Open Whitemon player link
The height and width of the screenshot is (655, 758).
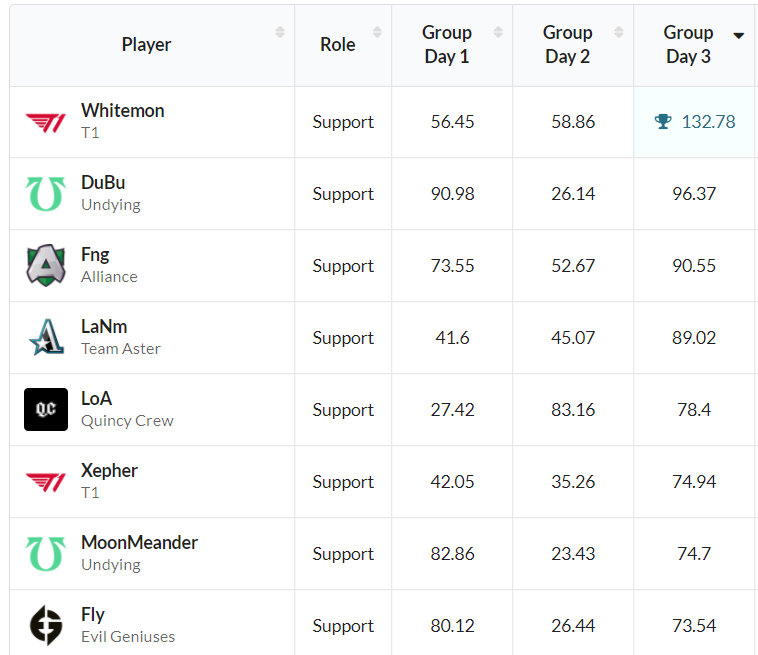tap(123, 111)
